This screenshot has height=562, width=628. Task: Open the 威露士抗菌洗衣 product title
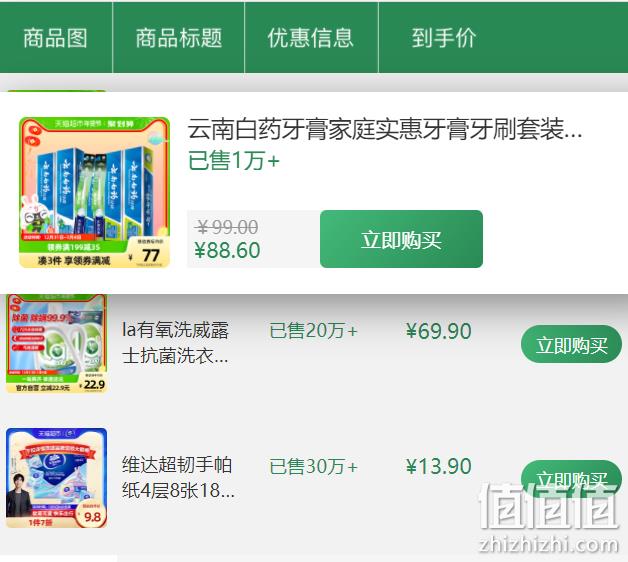[x=175, y=343]
